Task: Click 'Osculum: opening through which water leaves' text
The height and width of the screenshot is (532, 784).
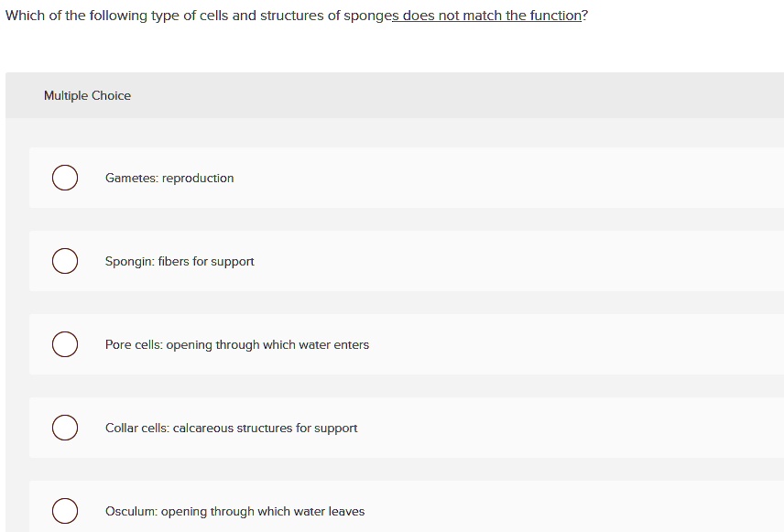Action: tap(234, 511)
